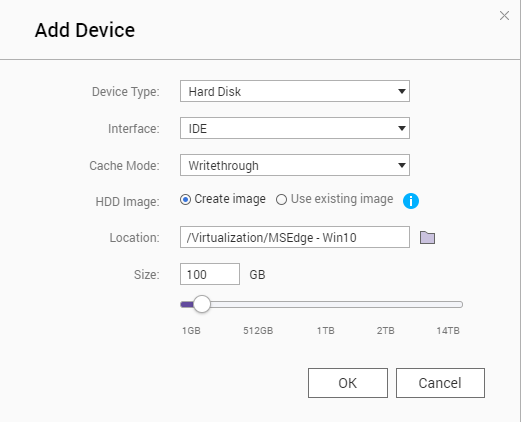This screenshot has width=521, height=422.
Task: Expand the Interface IDE dropdown
Action: pos(295,128)
